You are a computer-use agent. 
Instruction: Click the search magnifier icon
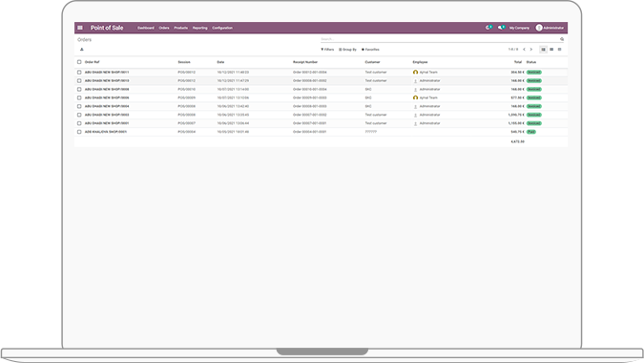[x=562, y=39]
